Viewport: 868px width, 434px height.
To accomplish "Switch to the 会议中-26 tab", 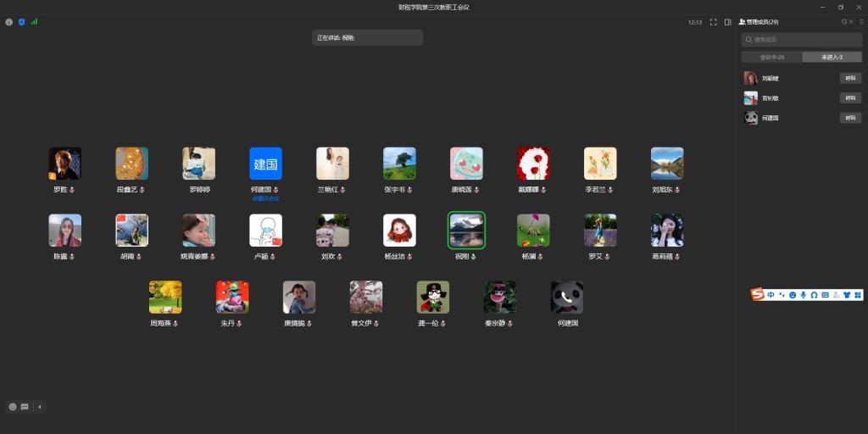I will click(771, 57).
